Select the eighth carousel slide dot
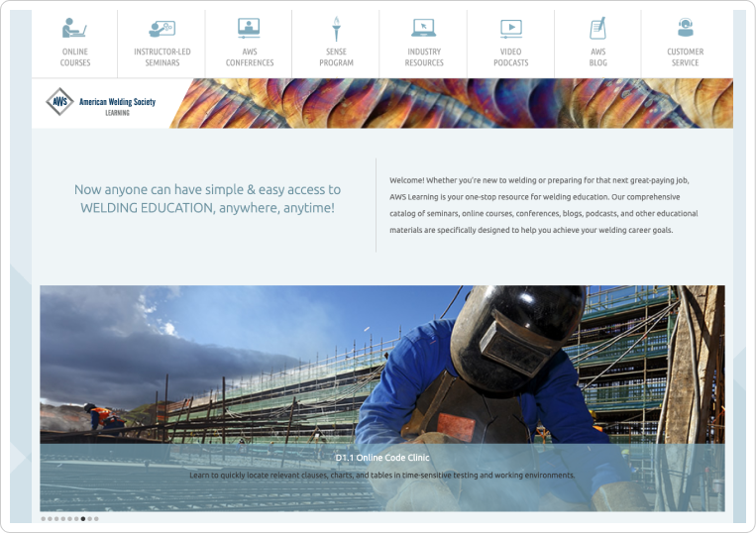This screenshot has height=533, width=756. 90,518
